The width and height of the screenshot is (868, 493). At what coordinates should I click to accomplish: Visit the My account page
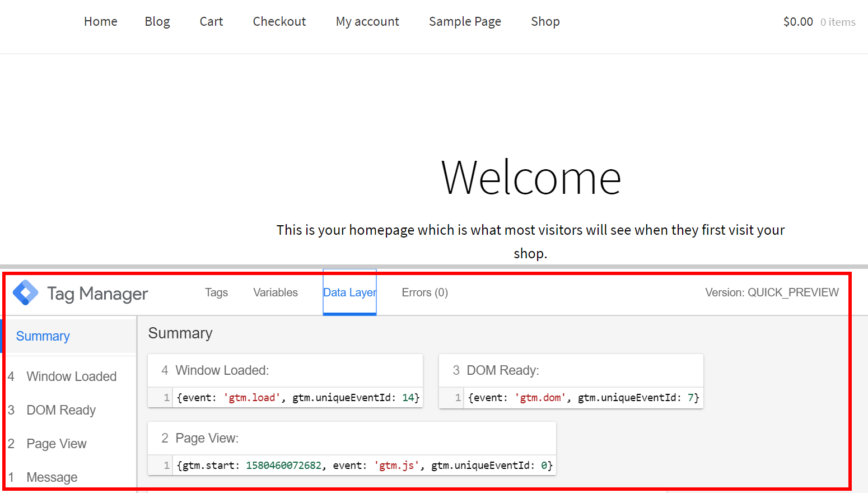point(367,21)
